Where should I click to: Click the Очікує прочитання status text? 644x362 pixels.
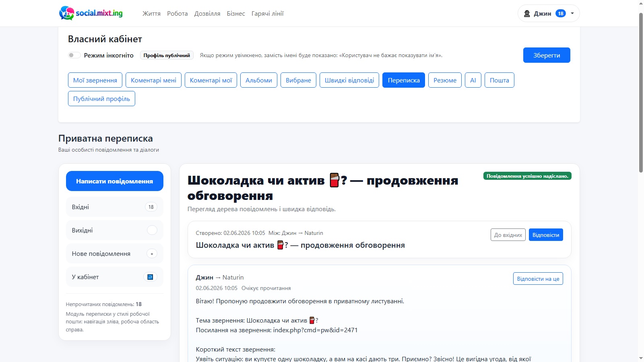[x=266, y=288]
